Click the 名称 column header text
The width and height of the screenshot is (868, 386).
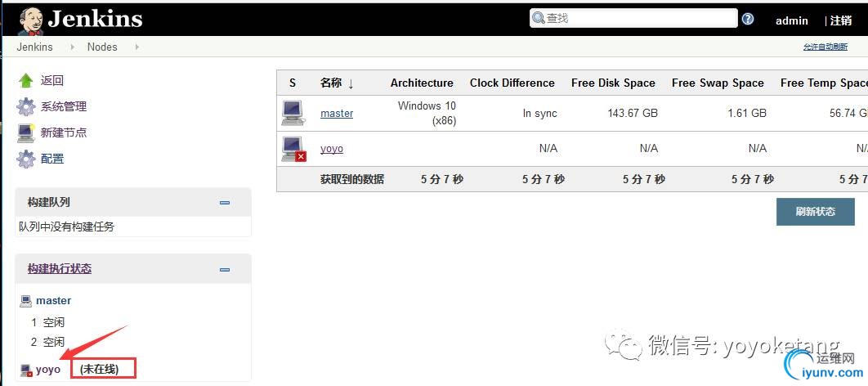(x=331, y=83)
